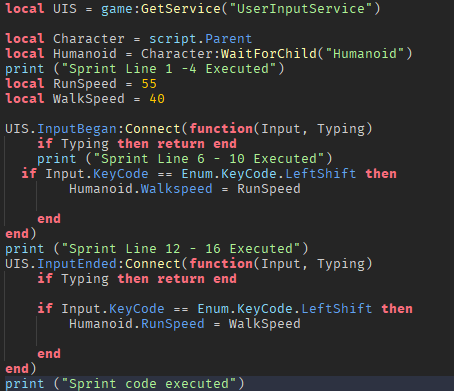Click the highlighted "Sprint code executed" line
This screenshot has width=454, height=391.
[x=227, y=384]
